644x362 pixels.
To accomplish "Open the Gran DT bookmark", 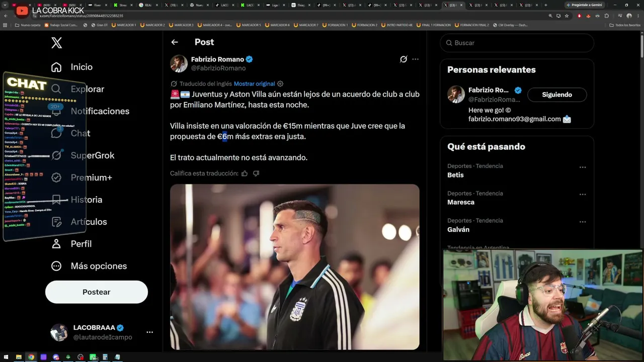I will [99, 25].
